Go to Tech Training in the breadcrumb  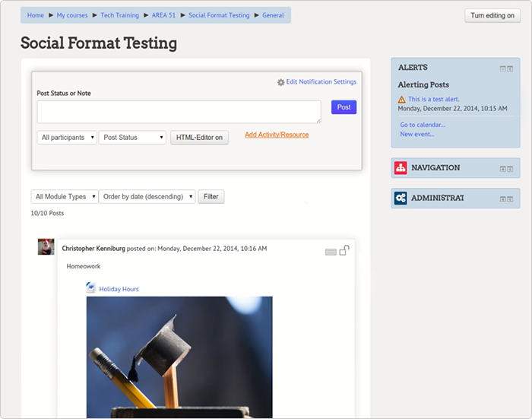pyautogui.click(x=119, y=15)
